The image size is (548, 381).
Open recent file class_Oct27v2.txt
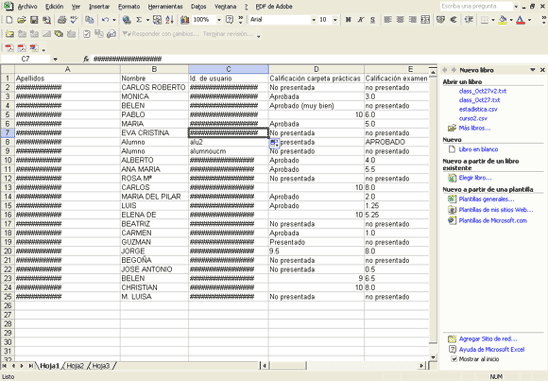click(x=483, y=91)
